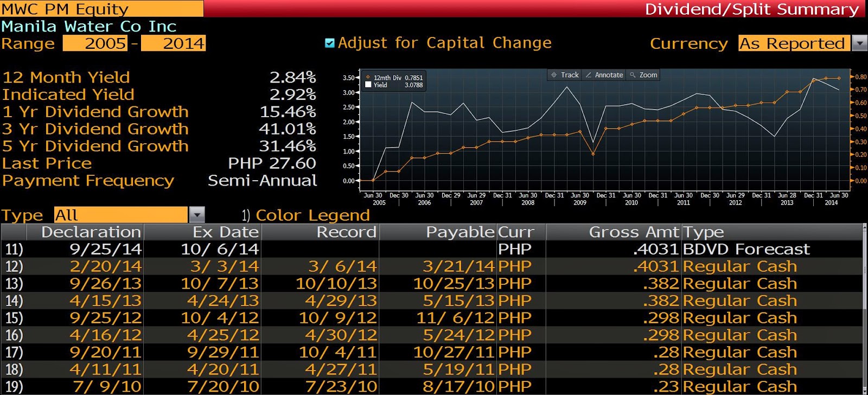Image resolution: width=868 pixels, height=395 pixels.
Task: Click the MWC PM Equity ticker field
Action: coord(102,9)
